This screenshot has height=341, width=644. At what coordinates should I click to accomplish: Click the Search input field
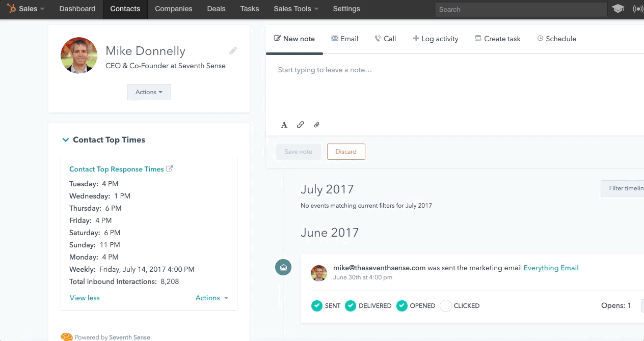521,9
